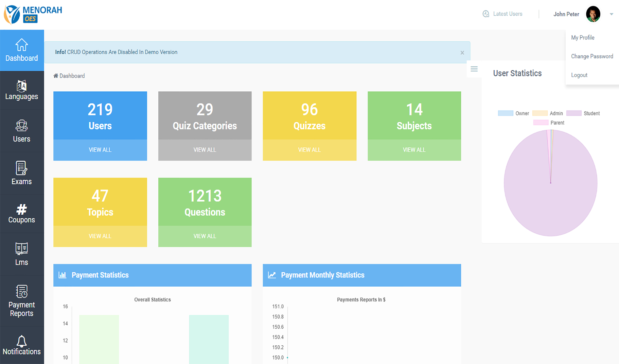
Task: Click the Notifications bell icon
Action: click(x=21, y=341)
